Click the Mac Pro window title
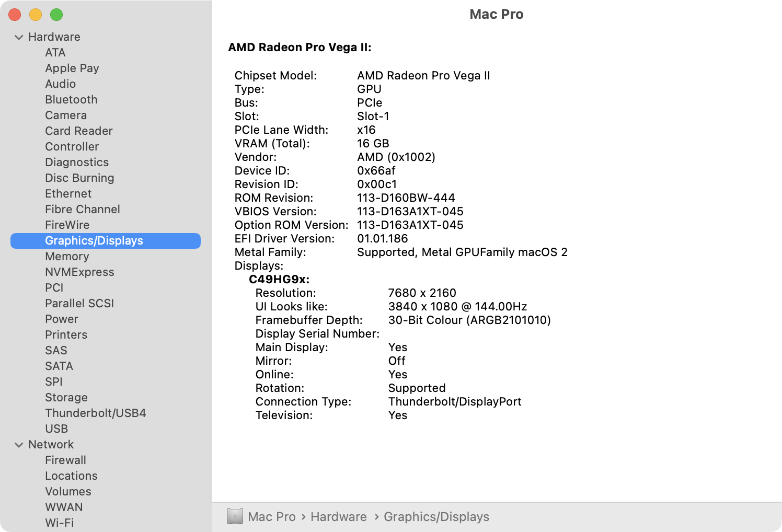Image resolution: width=782 pixels, height=532 pixels. tap(497, 14)
